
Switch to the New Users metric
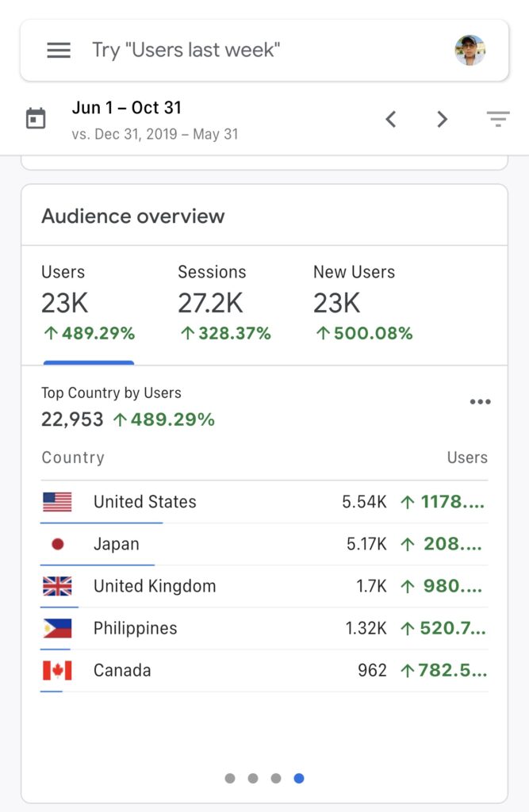(x=362, y=304)
